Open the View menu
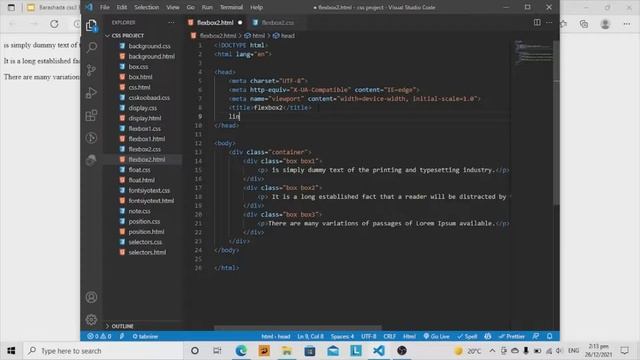640x360 pixels. click(173, 7)
